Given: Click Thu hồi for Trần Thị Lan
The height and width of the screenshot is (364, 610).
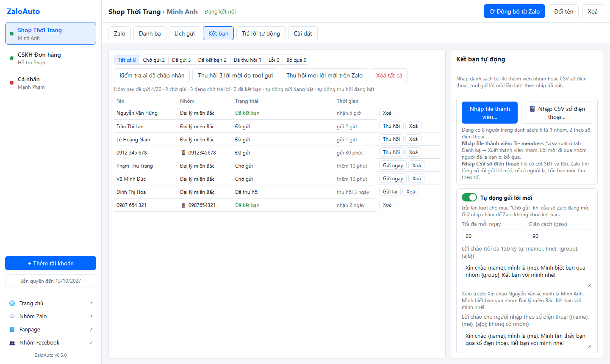Looking at the screenshot, I should [x=391, y=126].
